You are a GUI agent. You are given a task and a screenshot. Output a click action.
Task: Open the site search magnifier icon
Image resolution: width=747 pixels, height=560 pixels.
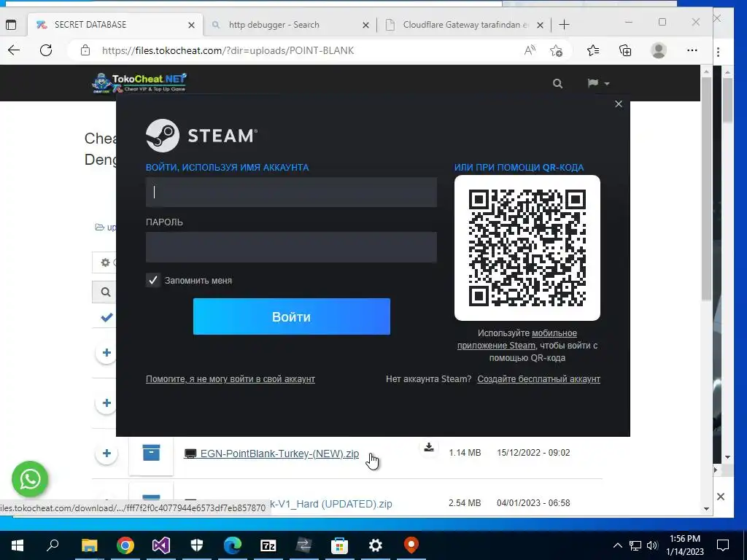coord(557,84)
